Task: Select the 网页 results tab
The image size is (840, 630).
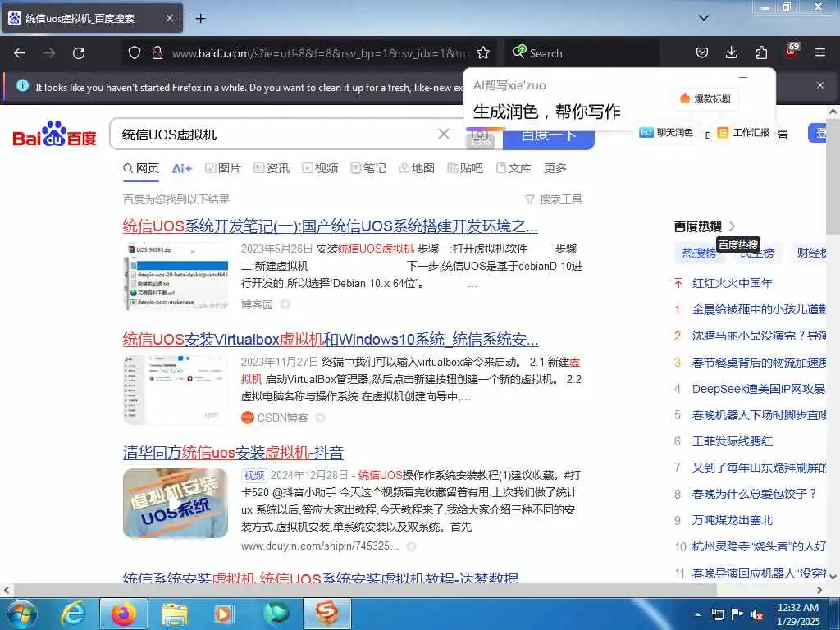Action: point(141,168)
